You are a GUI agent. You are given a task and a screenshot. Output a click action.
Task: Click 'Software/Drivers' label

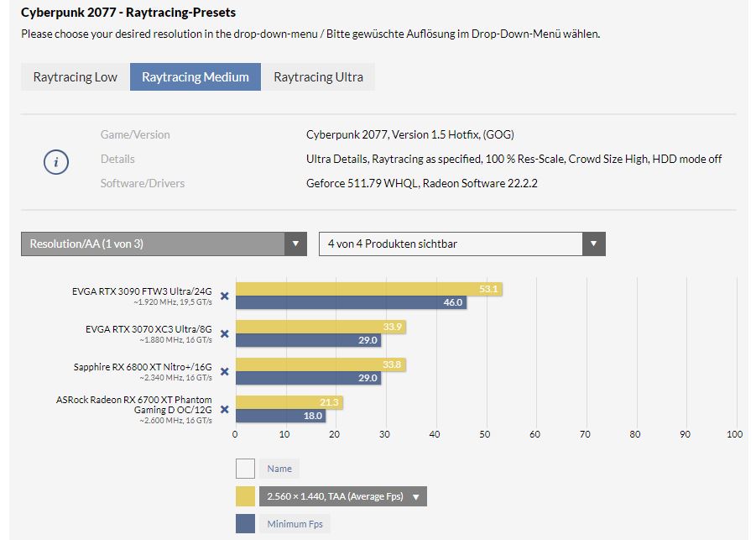coord(143,183)
